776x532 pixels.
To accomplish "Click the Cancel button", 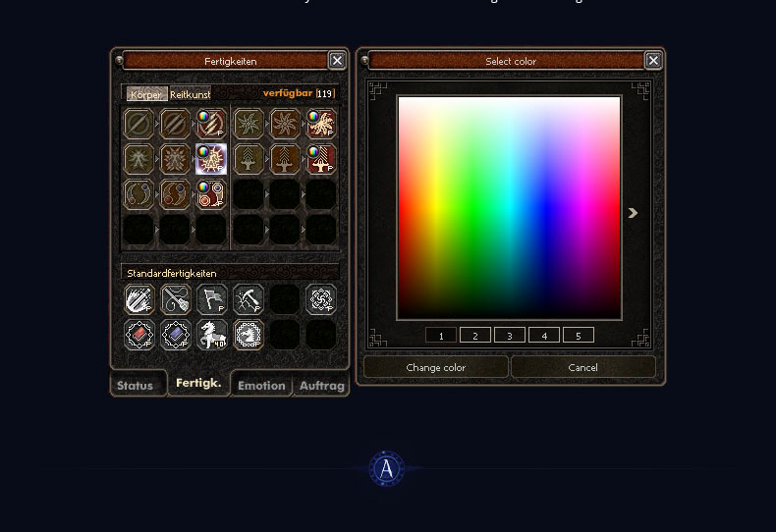I will (x=583, y=367).
